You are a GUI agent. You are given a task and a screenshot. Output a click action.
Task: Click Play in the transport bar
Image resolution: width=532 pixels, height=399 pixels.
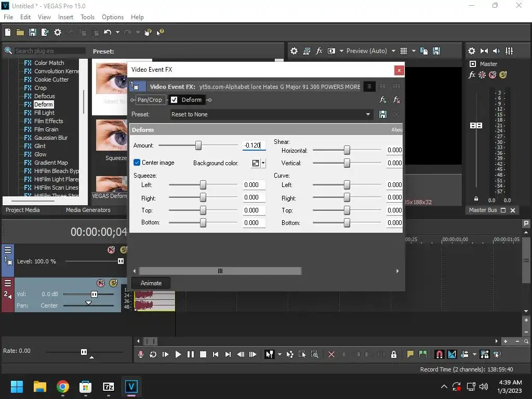pyautogui.click(x=178, y=354)
